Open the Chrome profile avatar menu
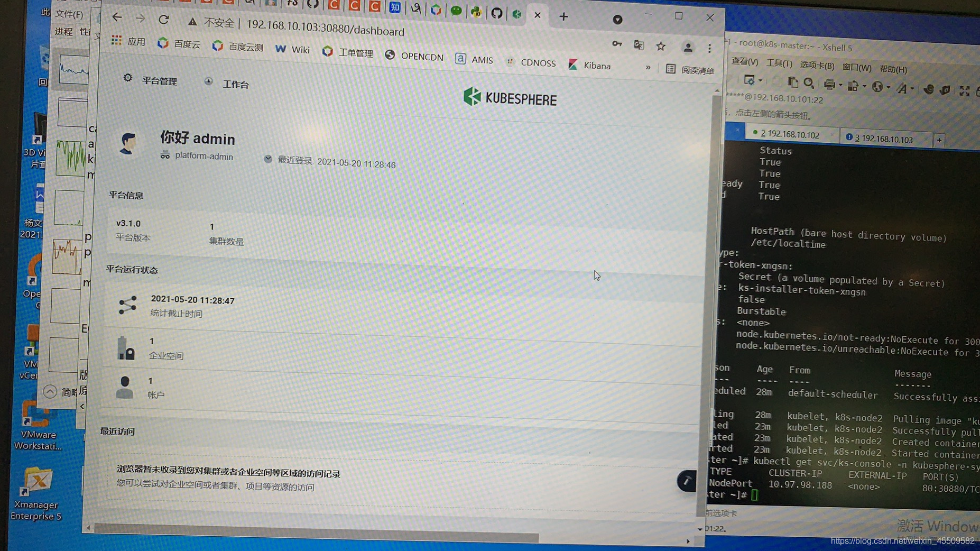 pos(688,48)
